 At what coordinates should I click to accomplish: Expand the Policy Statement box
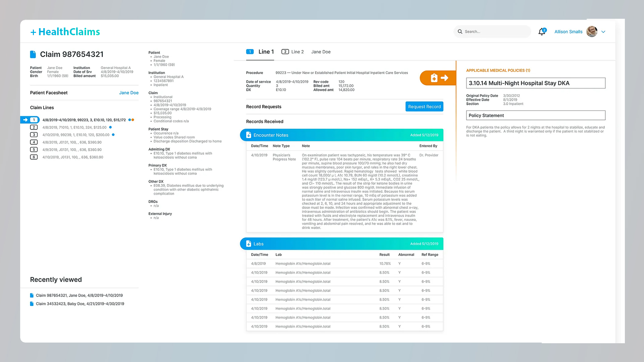click(535, 115)
